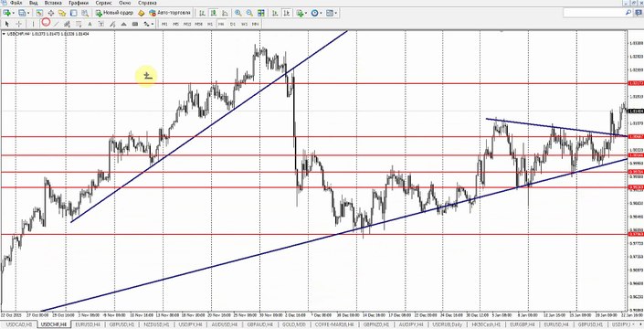Click the Авто-торговля button
Viewport: 644px width, 329px height.
[x=170, y=13]
